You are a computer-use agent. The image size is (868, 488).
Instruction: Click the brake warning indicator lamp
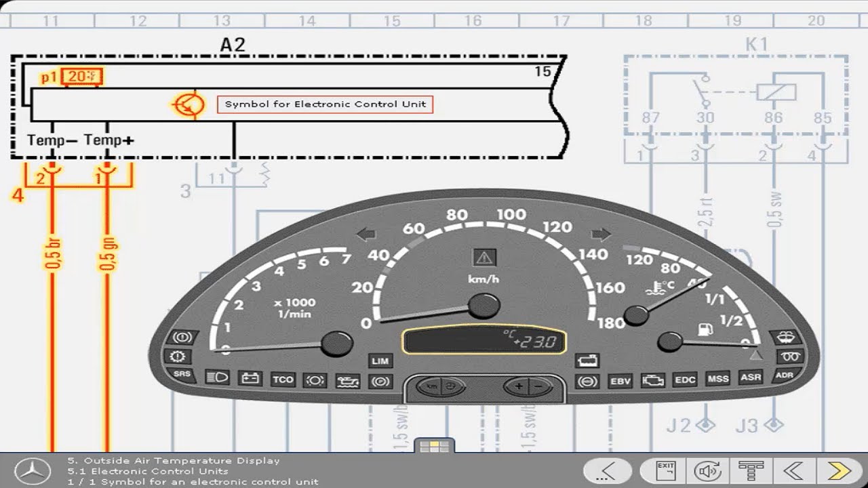pos(184,336)
